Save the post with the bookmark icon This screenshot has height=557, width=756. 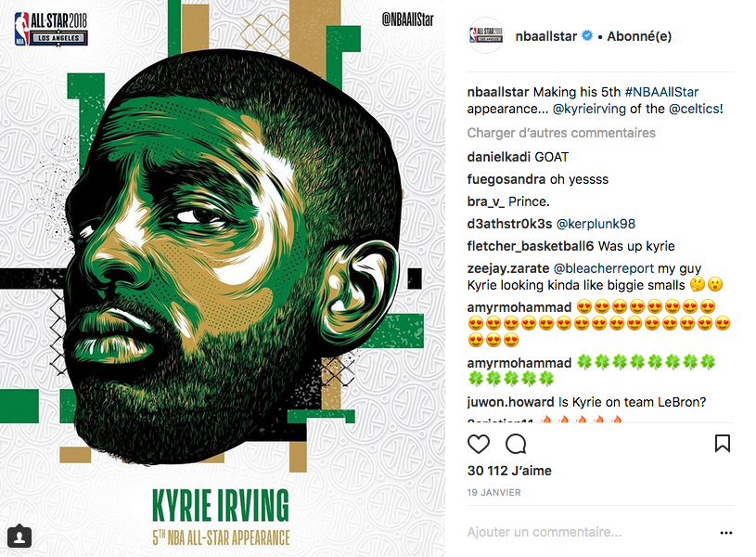click(x=723, y=444)
